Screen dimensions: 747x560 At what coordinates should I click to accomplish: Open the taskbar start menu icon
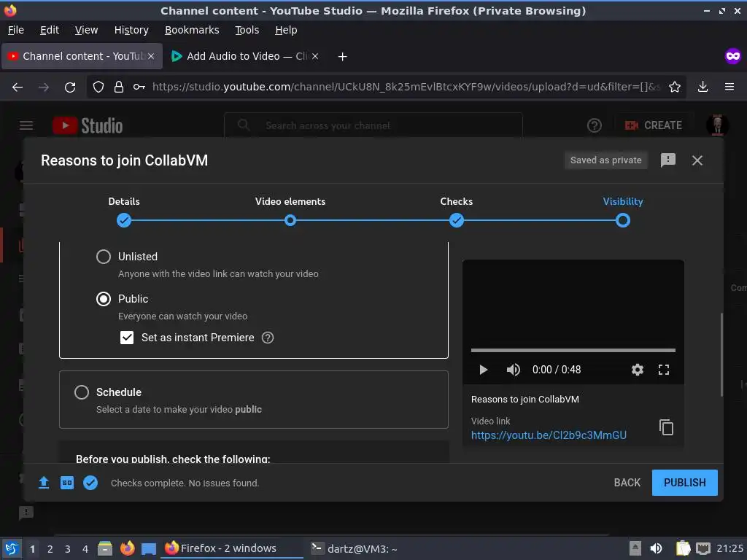point(12,548)
